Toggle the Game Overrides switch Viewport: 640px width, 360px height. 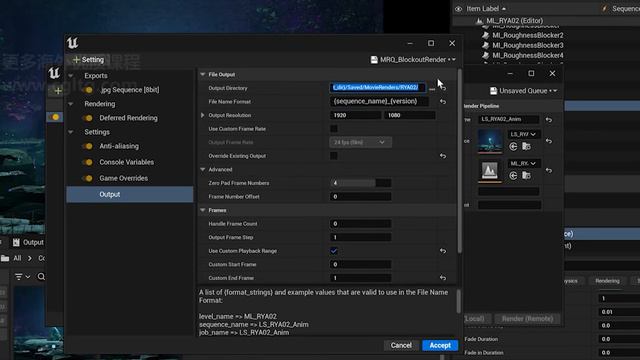click(x=87, y=178)
